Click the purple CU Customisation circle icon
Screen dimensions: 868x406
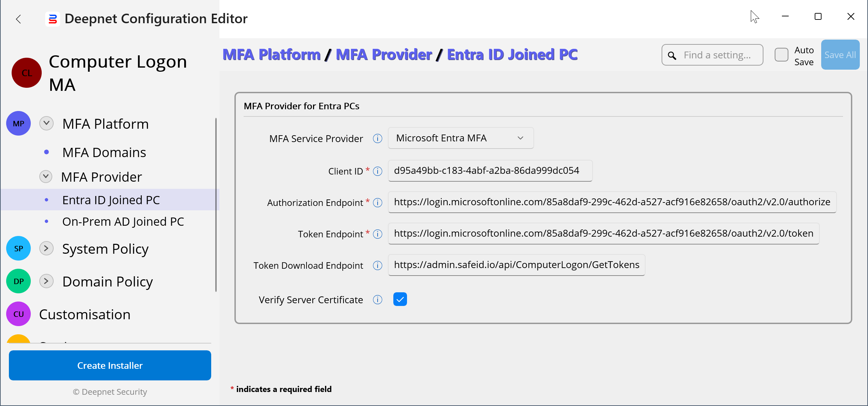pyautogui.click(x=18, y=314)
